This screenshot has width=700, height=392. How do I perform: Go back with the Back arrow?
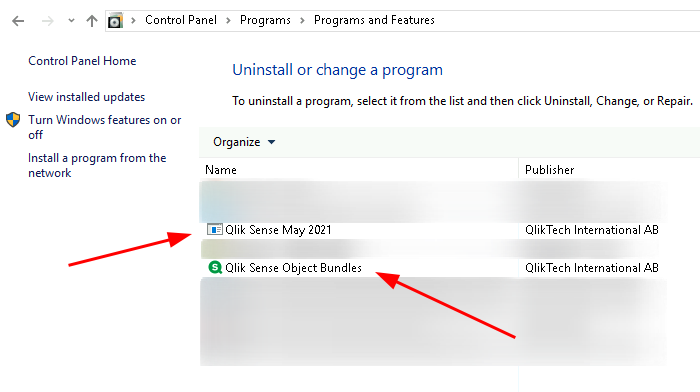pyautogui.click(x=18, y=21)
